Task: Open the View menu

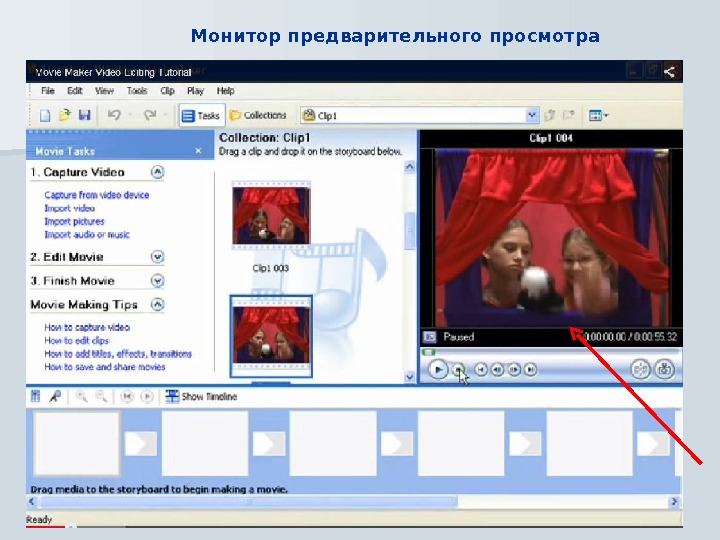Action: point(104,91)
